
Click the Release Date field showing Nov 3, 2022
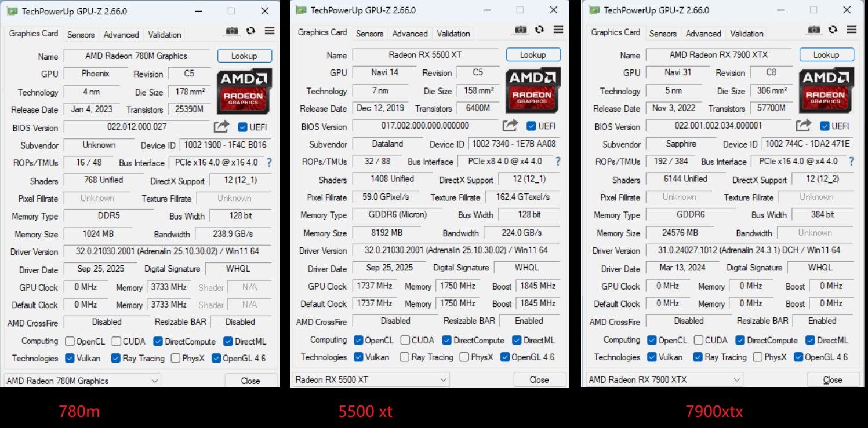tap(675, 108)
